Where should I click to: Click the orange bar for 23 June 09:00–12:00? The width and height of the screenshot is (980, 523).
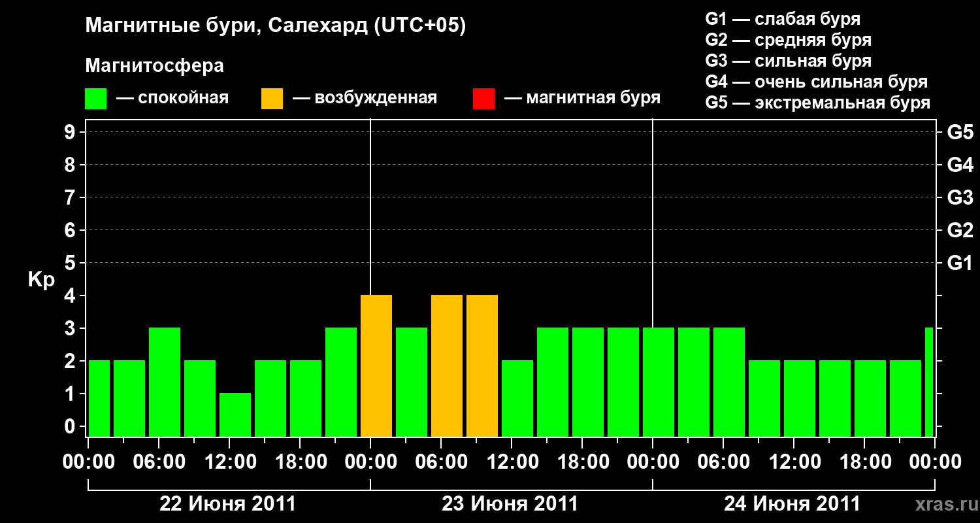click(482, 365)
